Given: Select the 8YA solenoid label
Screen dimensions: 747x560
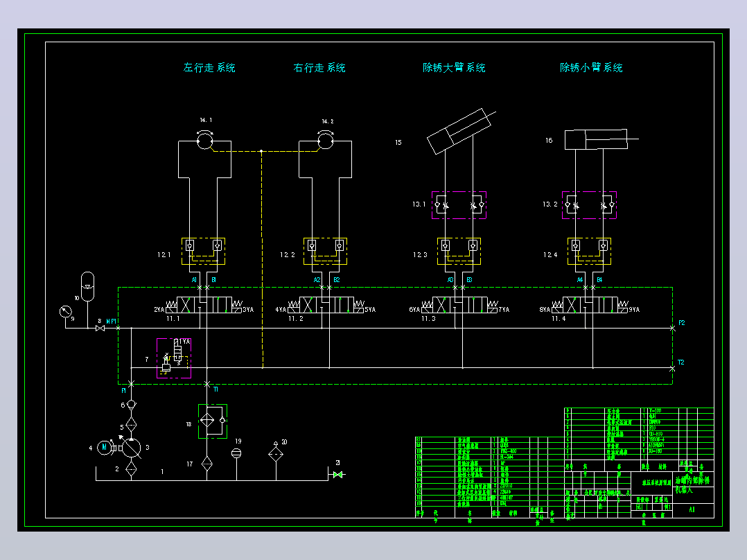Looking at the screenshot, I should [545, 310].
